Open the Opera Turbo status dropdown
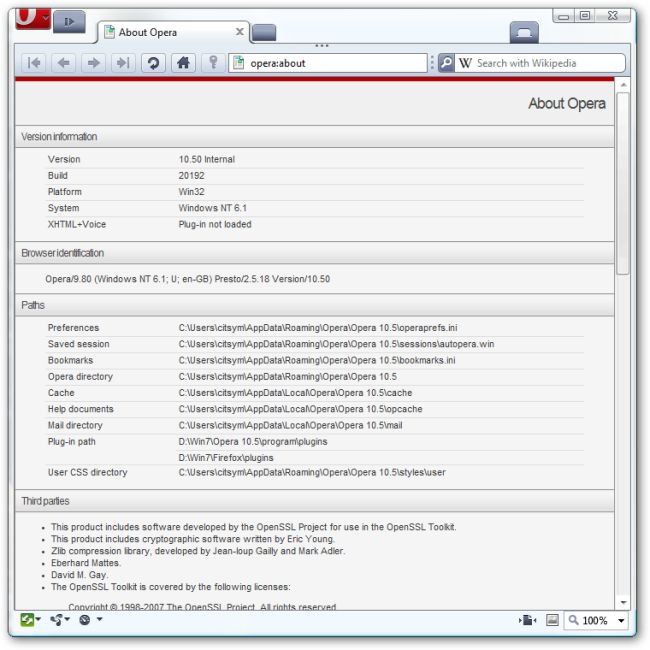The image size is (650, 650). click(x=90, y=620)
